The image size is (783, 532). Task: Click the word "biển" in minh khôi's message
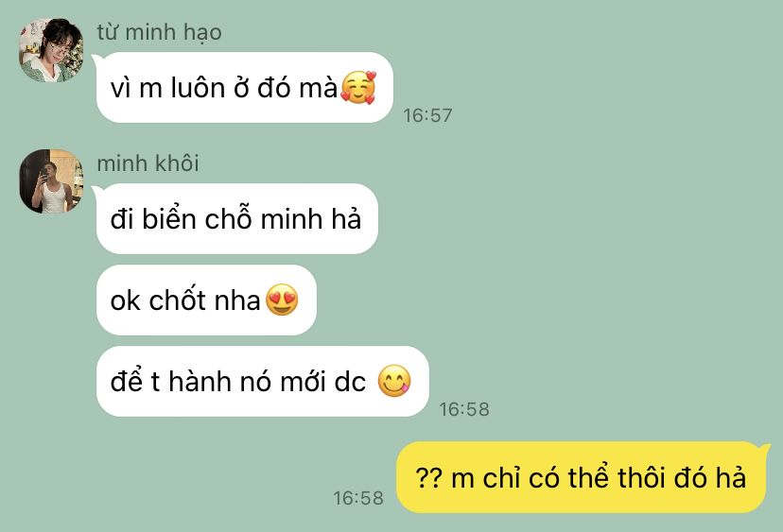(168, 218)
